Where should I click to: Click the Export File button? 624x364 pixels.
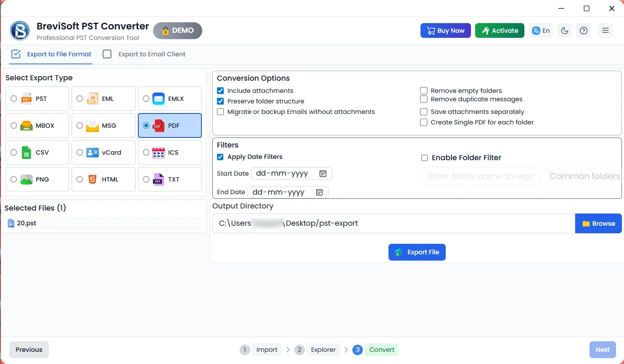[x=417, y=252]
